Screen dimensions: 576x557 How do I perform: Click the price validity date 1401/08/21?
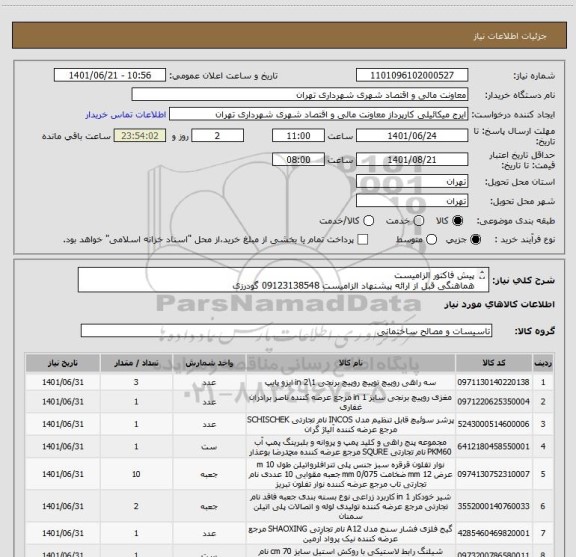pyautogui.click(x=412, y=159)
